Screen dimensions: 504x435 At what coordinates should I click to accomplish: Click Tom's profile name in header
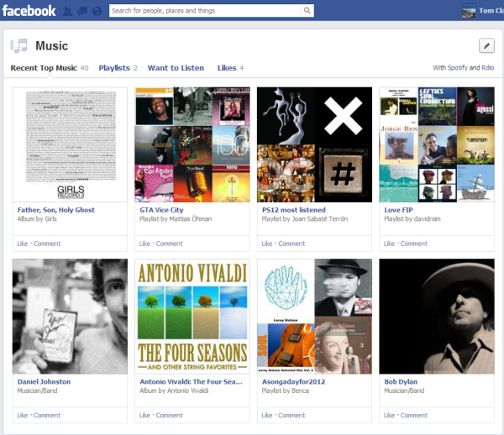(491, 11)
